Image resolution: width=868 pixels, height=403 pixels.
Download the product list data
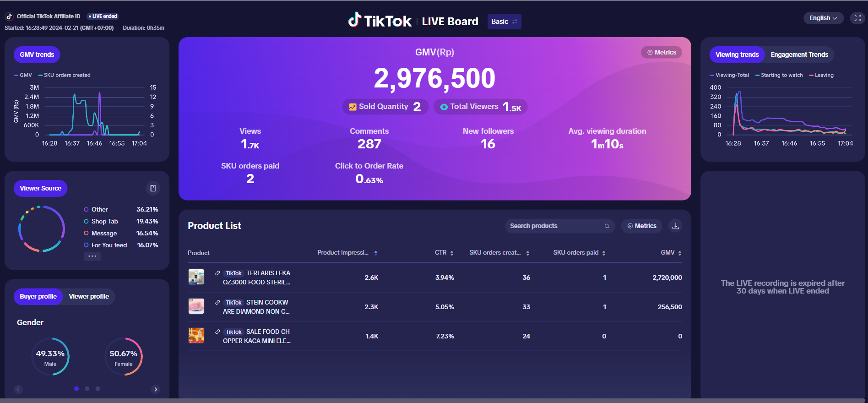[675, 226]
